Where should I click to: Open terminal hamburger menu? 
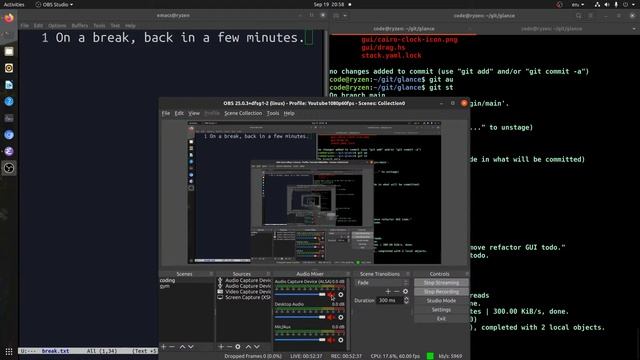tap(591, 16)
